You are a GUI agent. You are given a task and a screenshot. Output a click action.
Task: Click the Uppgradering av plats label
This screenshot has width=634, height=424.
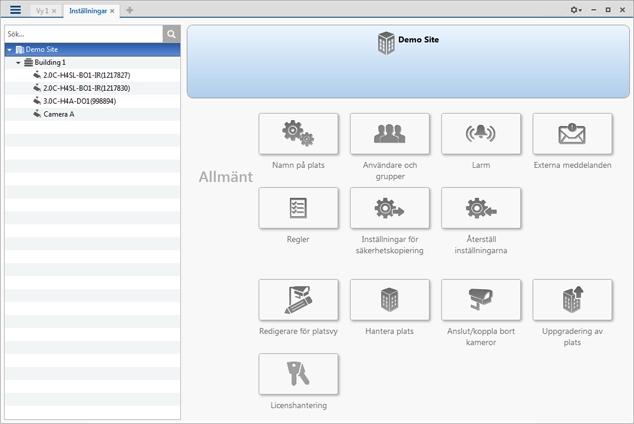point(572,336)
